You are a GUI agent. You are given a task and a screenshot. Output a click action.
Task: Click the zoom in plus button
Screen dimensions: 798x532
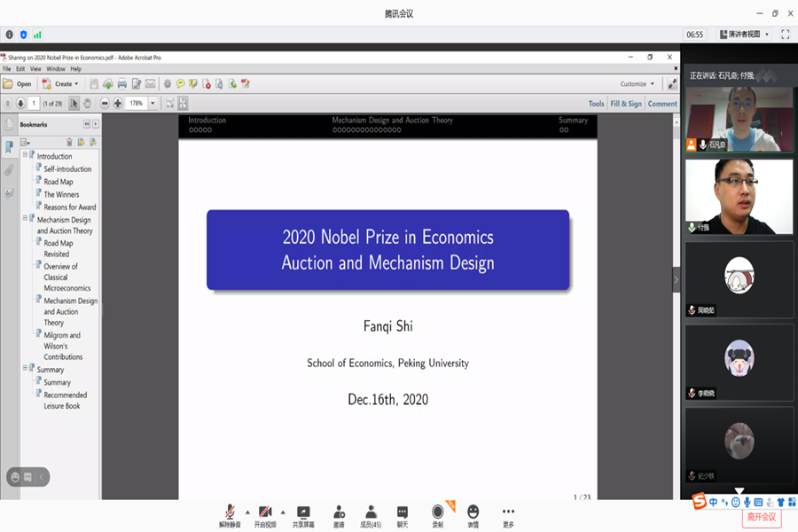118,104
